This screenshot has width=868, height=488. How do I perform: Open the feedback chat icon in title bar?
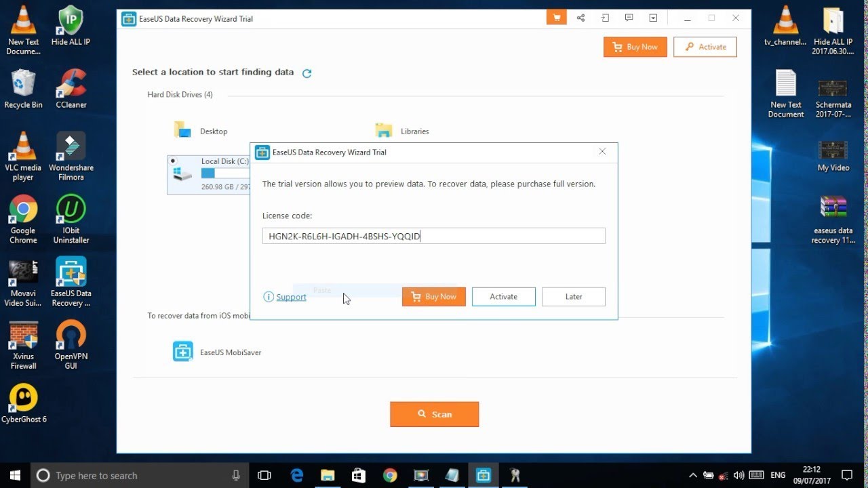pyautogui.click(x=629, y=18)
